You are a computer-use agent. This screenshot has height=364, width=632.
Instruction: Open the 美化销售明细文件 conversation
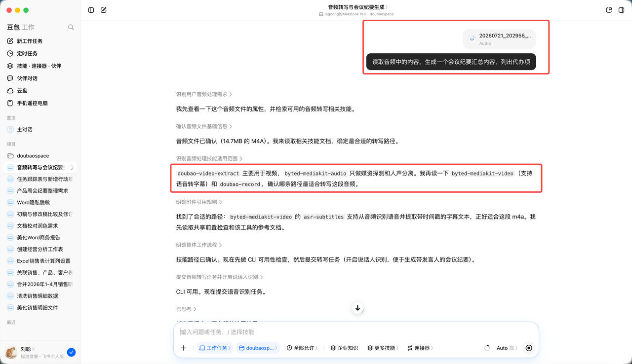point(40,307)
